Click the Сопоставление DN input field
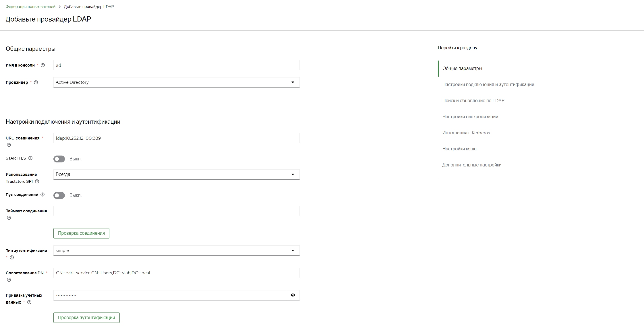This screenshot has height=326, width=644. (x=176, y=273)
